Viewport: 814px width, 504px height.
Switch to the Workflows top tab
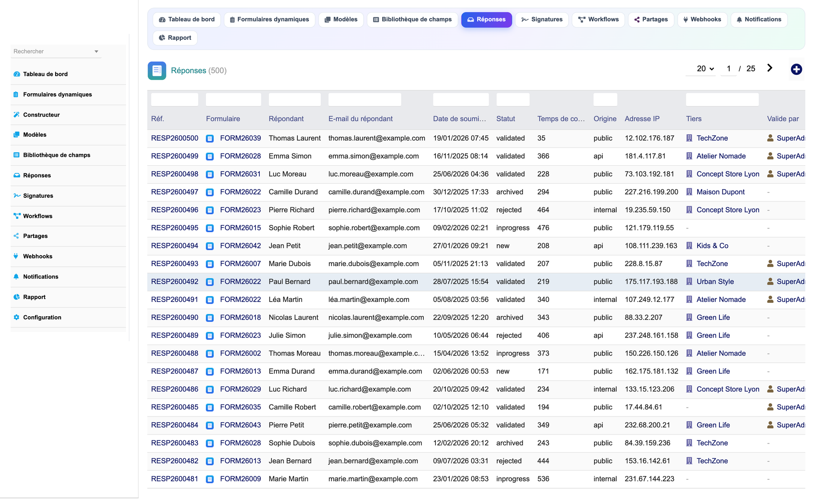(598, 20)
